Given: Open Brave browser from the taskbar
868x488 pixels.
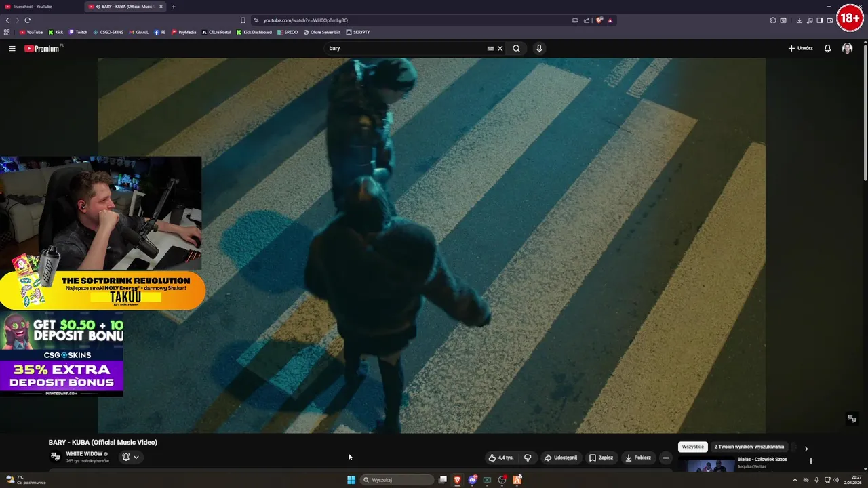Looking at the screenshot, I should pyautogui.click(x=457, y=480).
